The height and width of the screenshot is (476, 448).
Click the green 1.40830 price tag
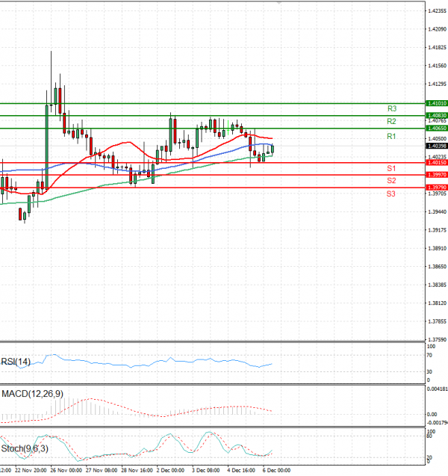pos(435,116)
